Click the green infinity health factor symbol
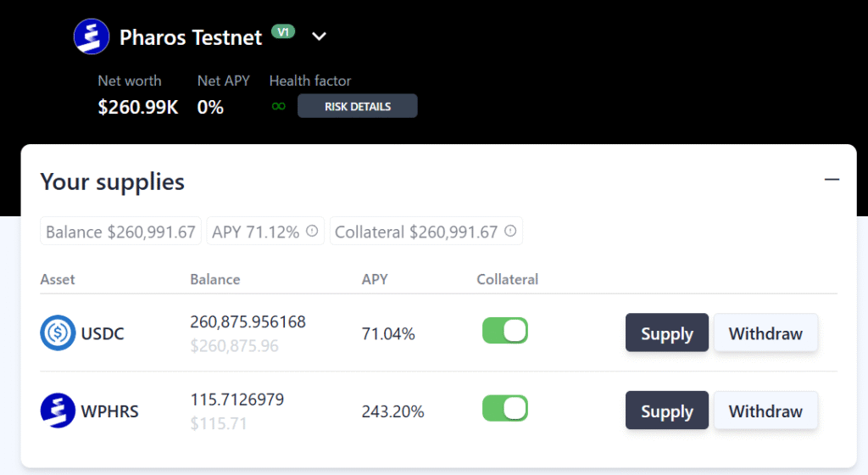 pyautogui.click(x=278, y=107)
